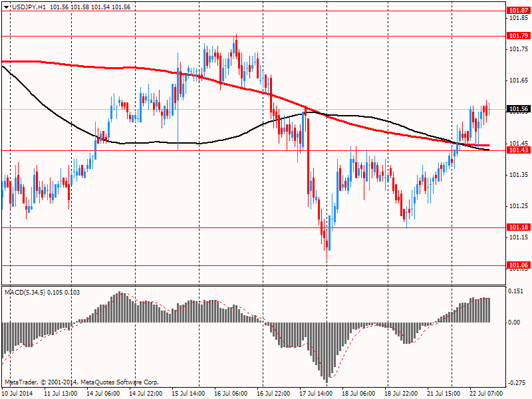Click the 18 Jul 06:00 time label
Screen dimensions: 532x399
click(x=358, y=393)
